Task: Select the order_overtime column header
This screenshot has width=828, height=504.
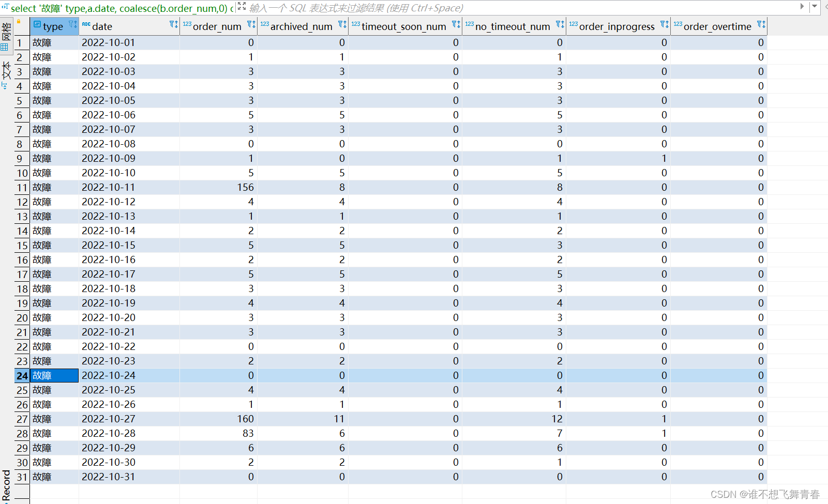Action: (718, 26)
